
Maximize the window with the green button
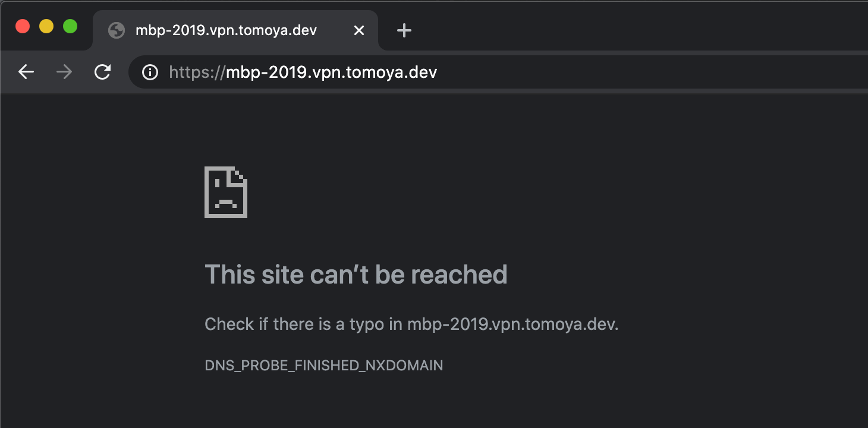[x=70, y=26]
